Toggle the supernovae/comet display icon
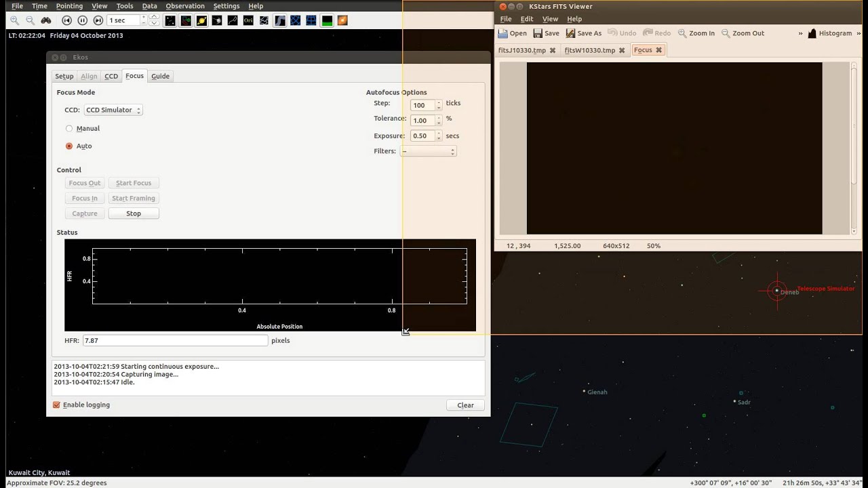 pyautogui.click(x=217, y=20)
